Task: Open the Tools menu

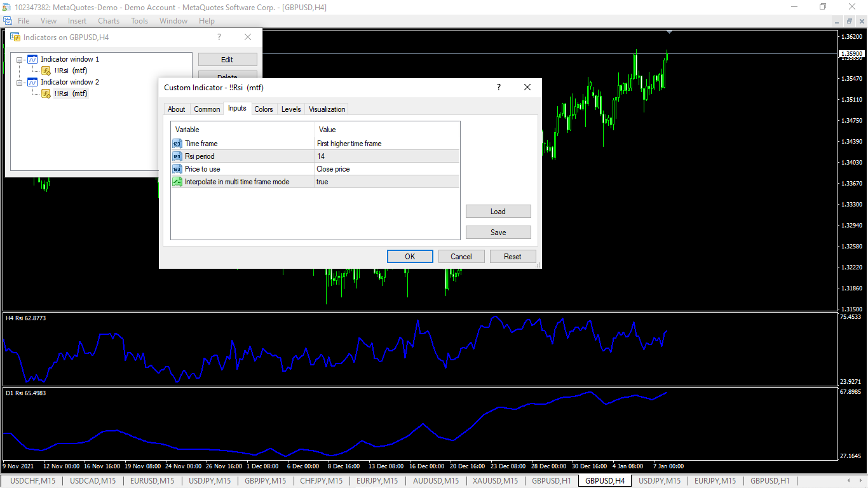Action: (139, 21)
